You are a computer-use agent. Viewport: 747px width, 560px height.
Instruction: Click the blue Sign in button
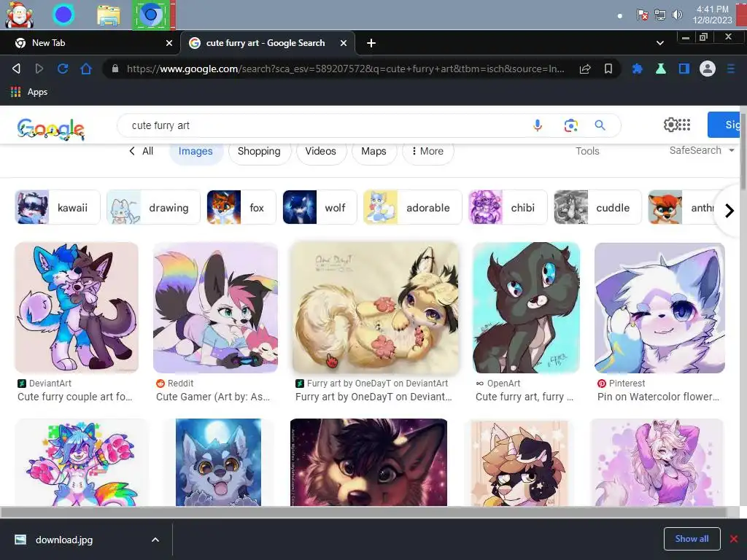(724, 125)
